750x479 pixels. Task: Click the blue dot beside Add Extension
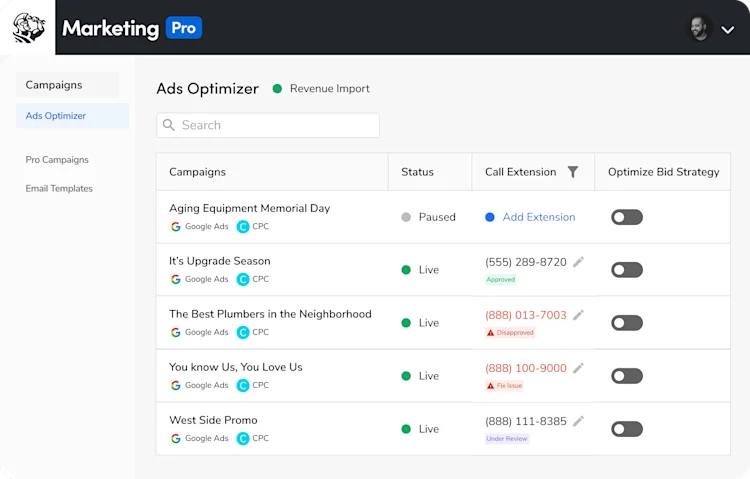(490, 217)
